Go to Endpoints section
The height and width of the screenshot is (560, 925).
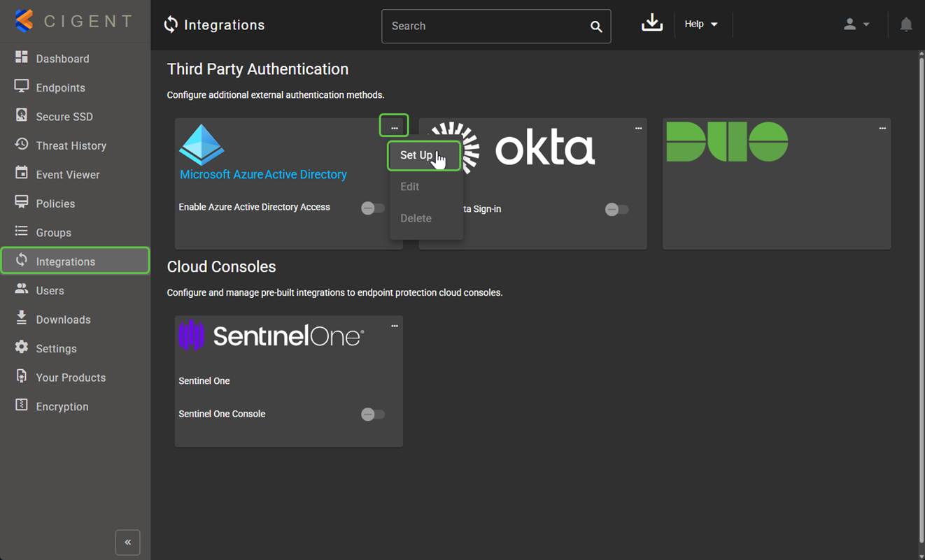pos(75,87)
